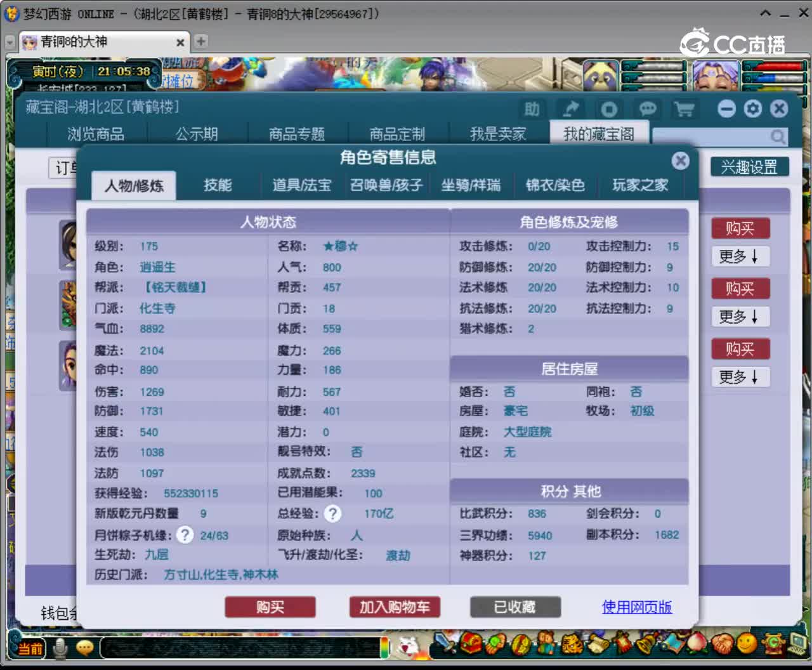Click the C coin icon in bottom toolbar

773,643
